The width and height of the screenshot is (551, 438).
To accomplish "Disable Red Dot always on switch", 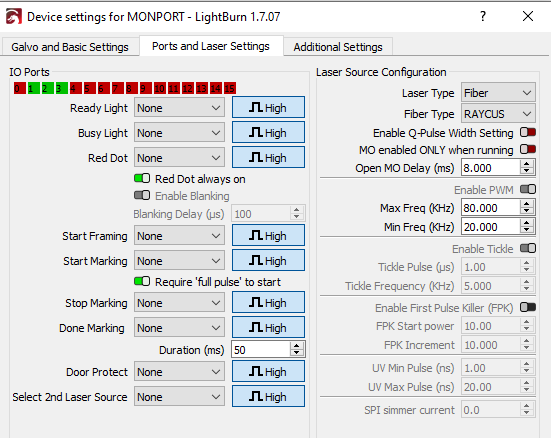I will 142,179.
